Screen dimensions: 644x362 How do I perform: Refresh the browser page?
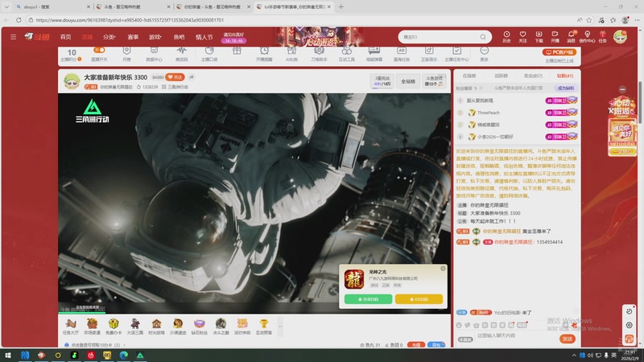[x=19, y=19]
